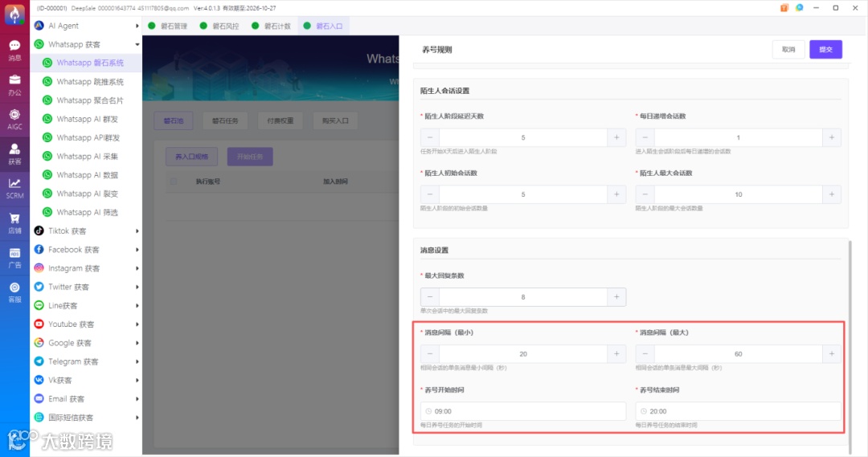
Task: Click the Tiktok 获客 icon
Action: coord(39,231)
